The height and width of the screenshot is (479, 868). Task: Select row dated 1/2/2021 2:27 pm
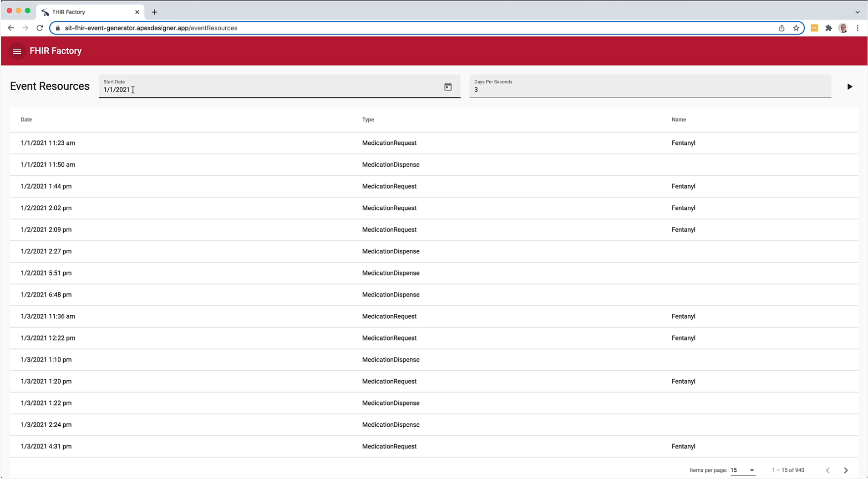tap(434, 251)
